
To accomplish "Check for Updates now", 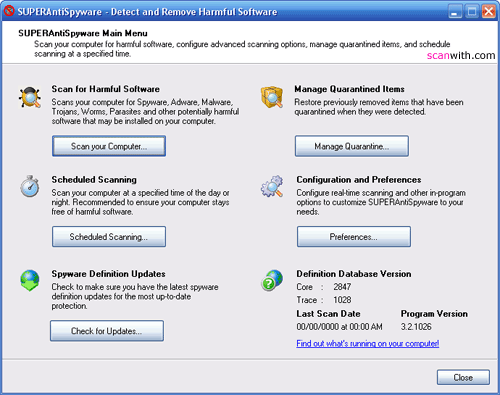I will point(107,331).
